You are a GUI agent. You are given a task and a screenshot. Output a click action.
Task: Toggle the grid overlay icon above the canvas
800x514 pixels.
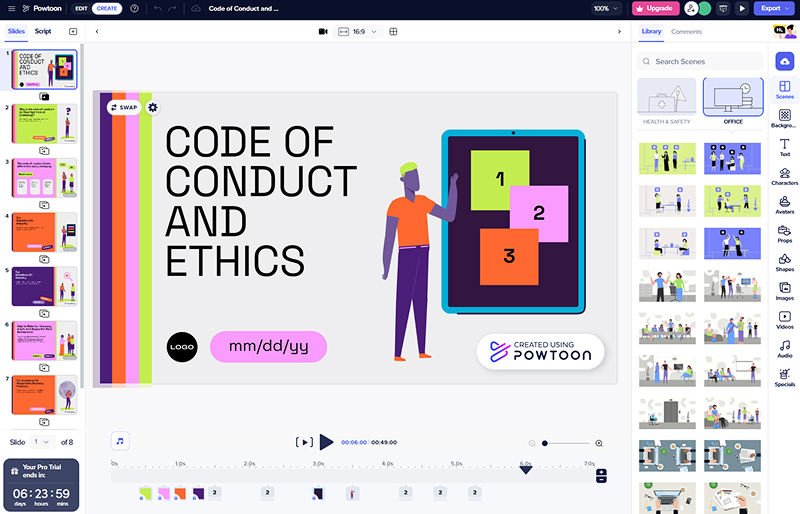393,31
